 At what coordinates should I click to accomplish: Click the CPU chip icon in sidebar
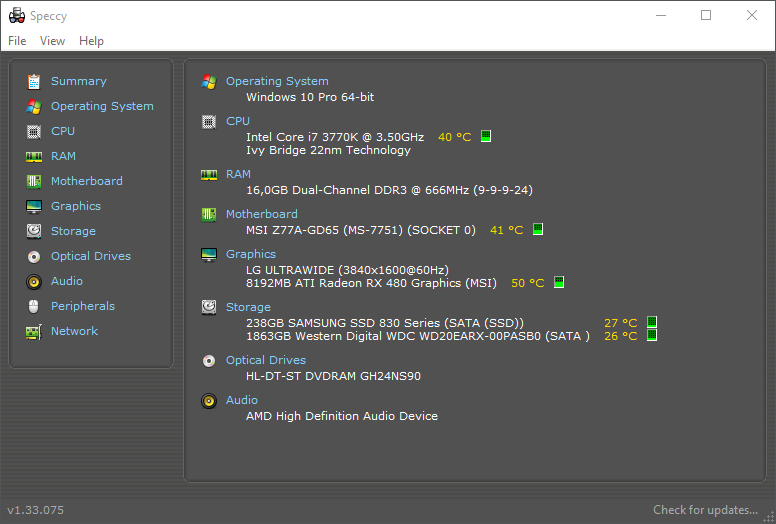[x=34, y=132]
